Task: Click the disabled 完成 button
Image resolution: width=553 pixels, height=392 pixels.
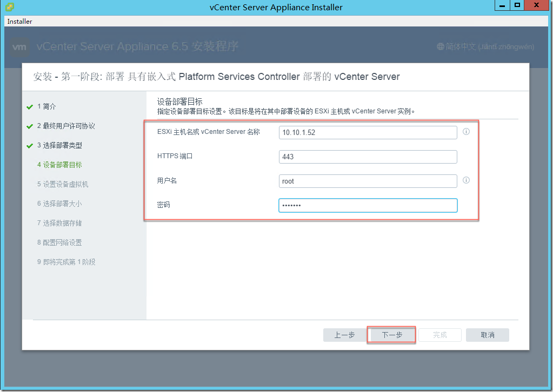Action: [x=440, y=335]
